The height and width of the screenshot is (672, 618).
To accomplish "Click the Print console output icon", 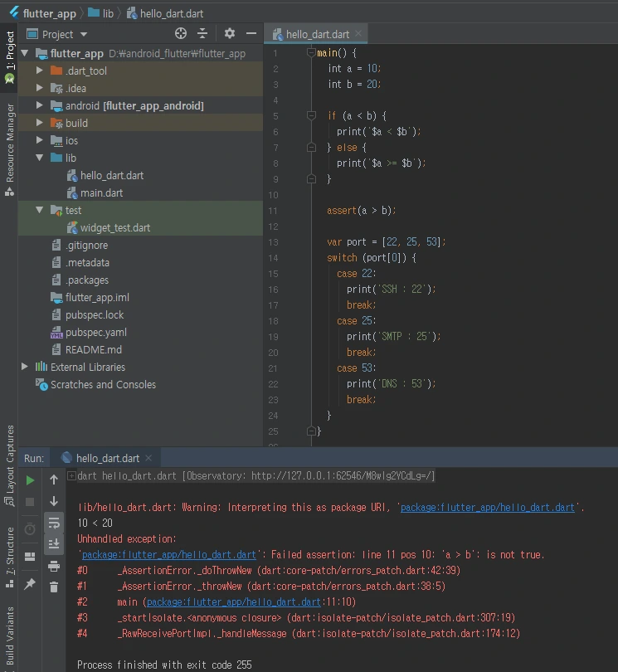I will pos(54,566).
